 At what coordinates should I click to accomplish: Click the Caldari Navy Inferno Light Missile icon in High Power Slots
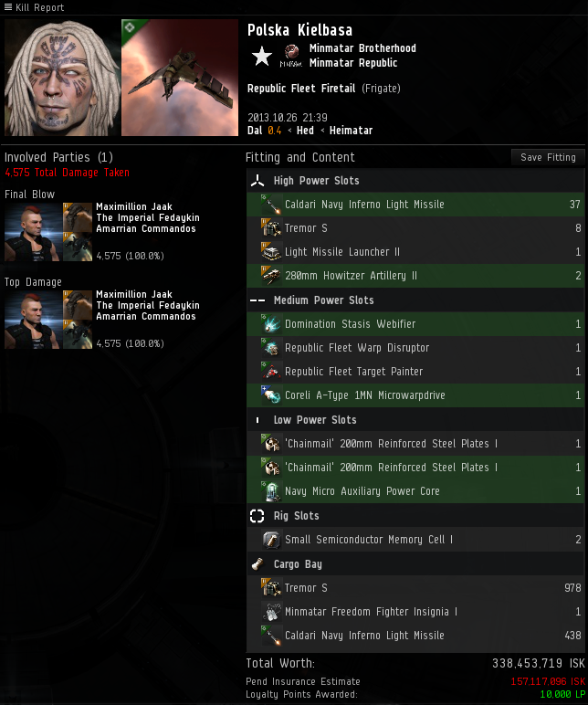[271, 205]
